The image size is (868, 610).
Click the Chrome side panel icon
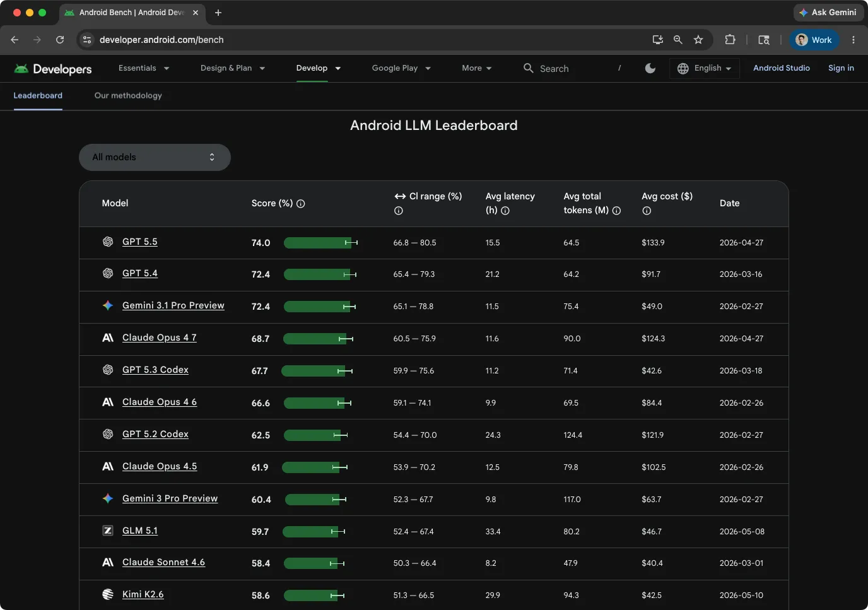[764, 40]
